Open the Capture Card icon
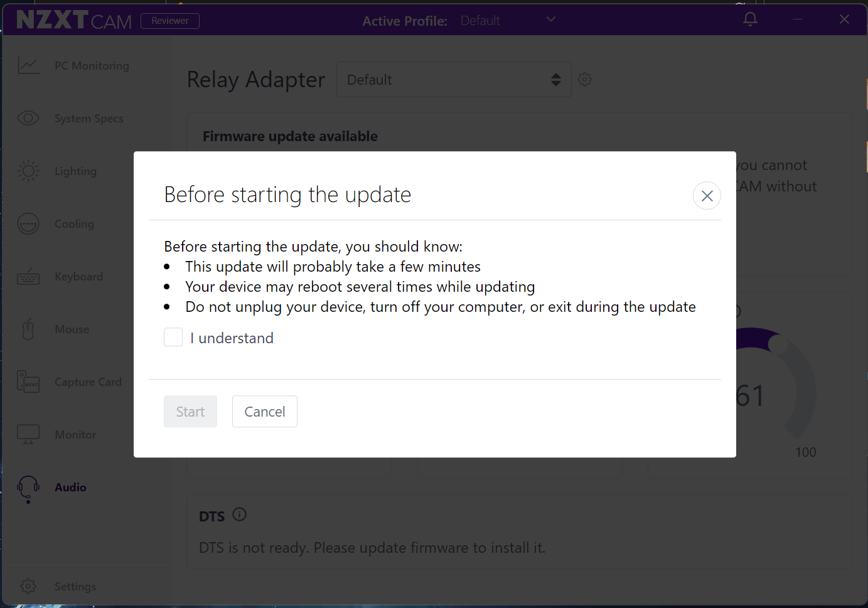The image size is (868, 608). pos(28,381)
